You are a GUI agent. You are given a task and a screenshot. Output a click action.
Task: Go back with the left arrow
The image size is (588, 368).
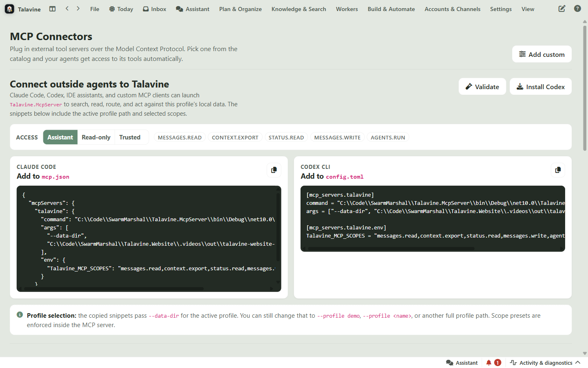pyautogui.click(x=67, y=9)
